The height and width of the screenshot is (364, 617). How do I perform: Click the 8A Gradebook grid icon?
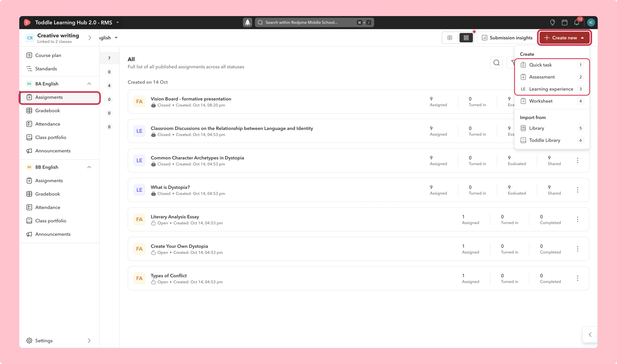(x=29, y=111)
